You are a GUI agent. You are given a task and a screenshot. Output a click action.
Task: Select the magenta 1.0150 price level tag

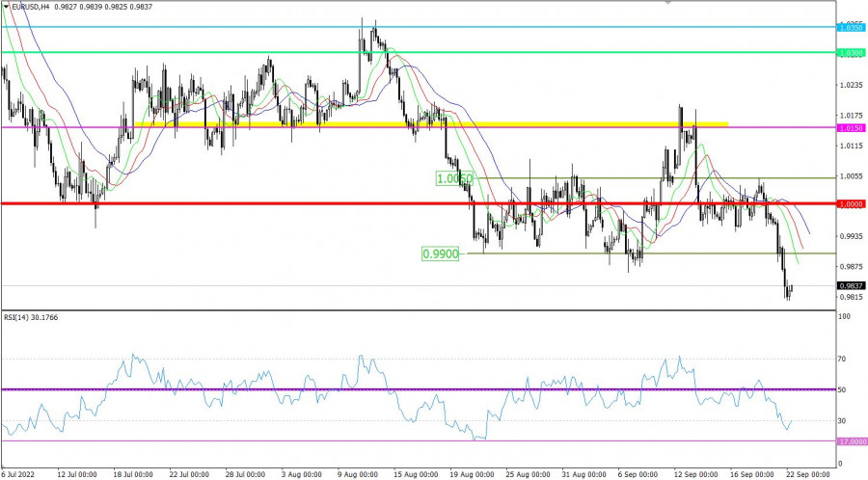point(851,127)
